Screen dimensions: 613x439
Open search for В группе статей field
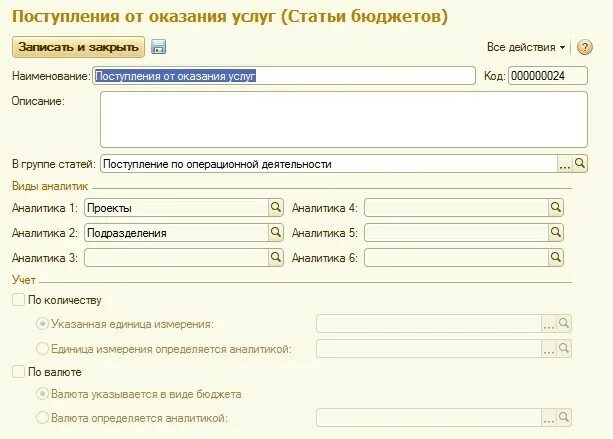tap(580, 164)
